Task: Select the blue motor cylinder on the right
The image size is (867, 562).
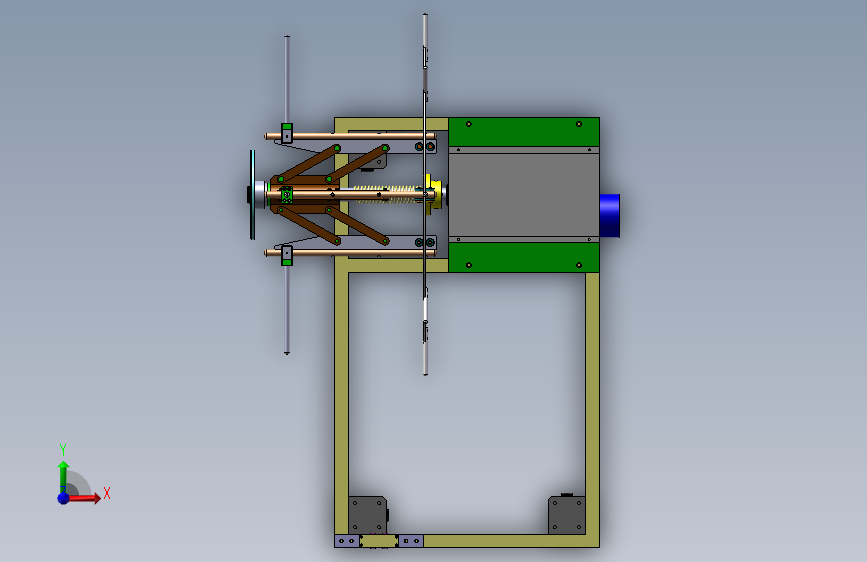Action: 609,216
